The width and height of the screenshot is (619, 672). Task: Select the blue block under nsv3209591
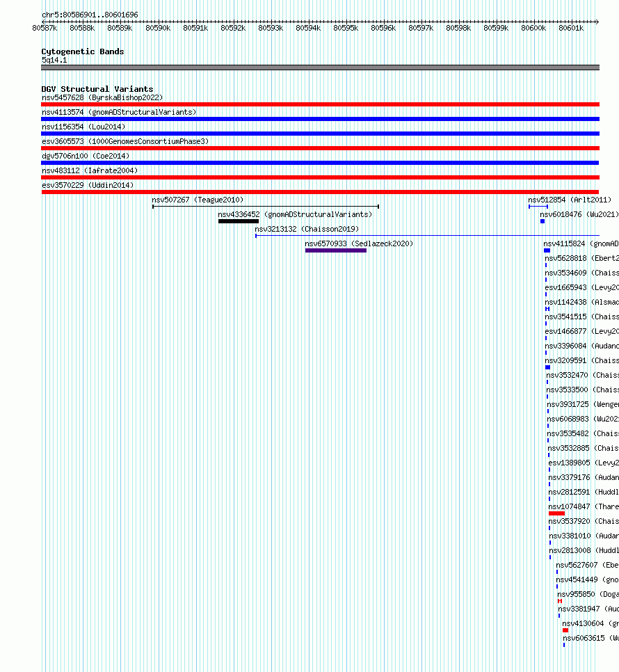pos(547,367)
